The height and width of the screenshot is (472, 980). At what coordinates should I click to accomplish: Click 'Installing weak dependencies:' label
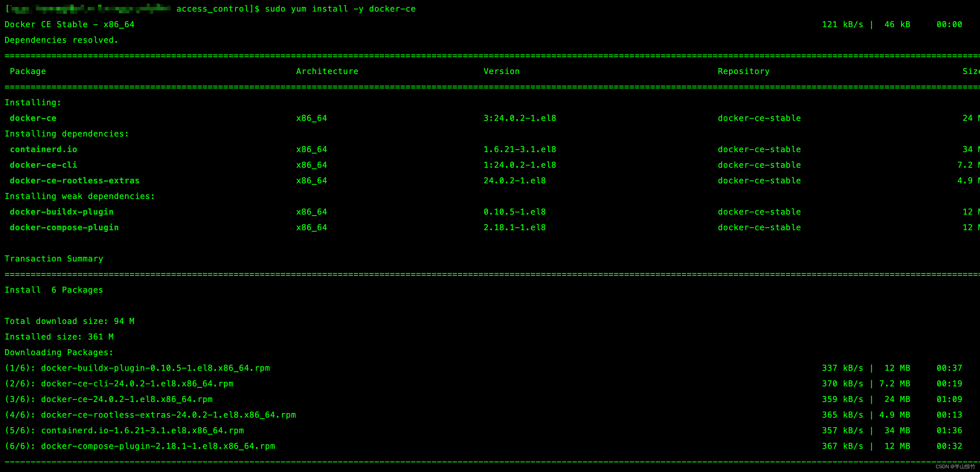(80, 196)
